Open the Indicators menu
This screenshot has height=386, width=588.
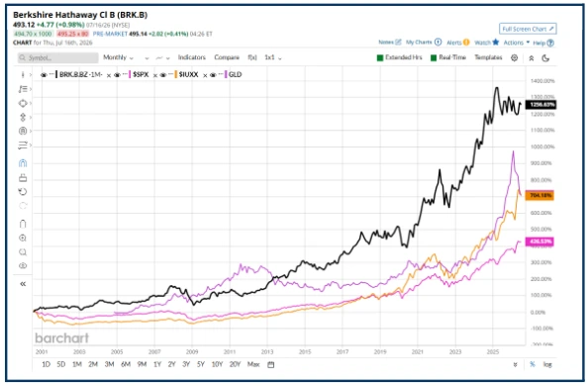pos(192,57)
